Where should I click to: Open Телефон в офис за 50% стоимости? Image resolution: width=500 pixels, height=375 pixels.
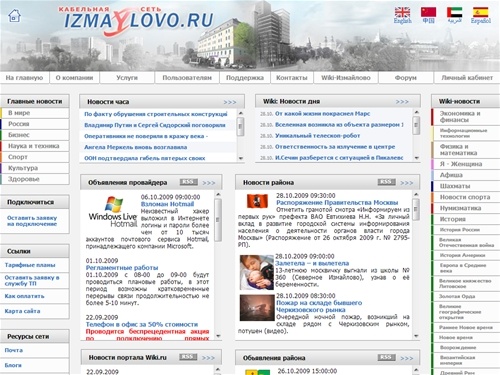pyautogui.click(x=142, y=324)
